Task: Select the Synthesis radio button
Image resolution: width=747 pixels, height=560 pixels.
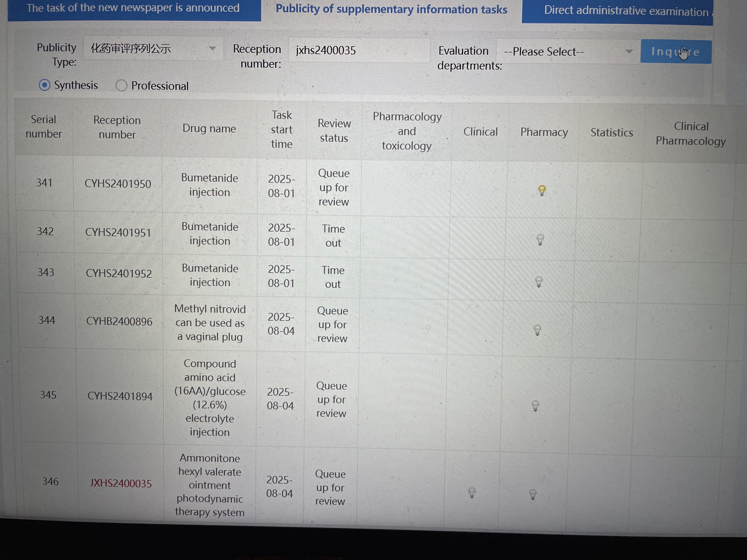Action: pos(45,85)
